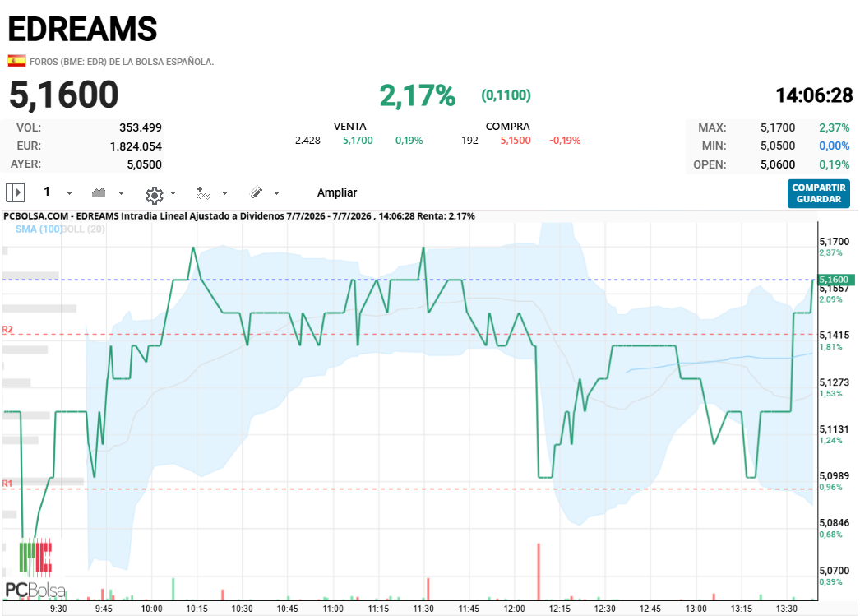Image resolution: width=860 pixels, height=616 pixels.
Task: Open the settings gear dropdown arrow
Action: point(173,193)
